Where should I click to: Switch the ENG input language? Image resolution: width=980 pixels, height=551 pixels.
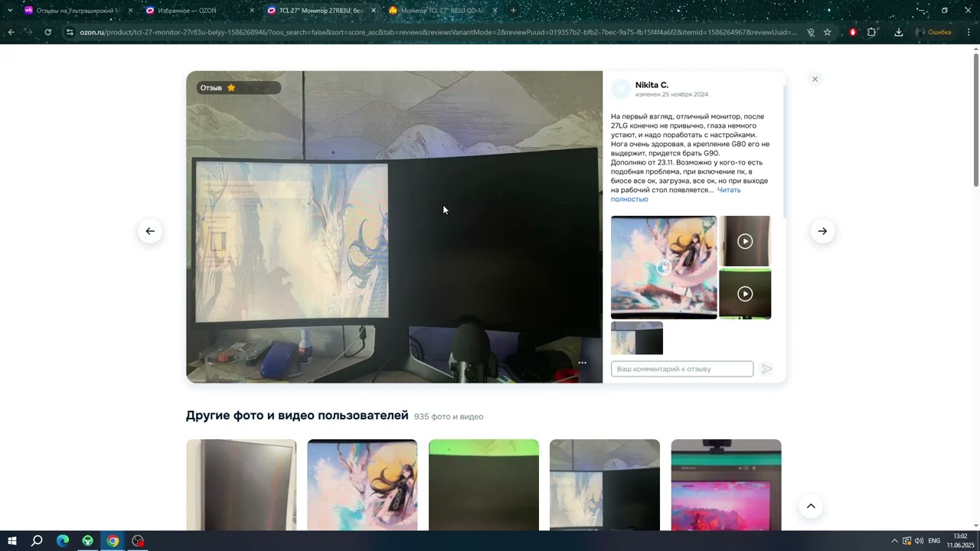pos(934,541)
